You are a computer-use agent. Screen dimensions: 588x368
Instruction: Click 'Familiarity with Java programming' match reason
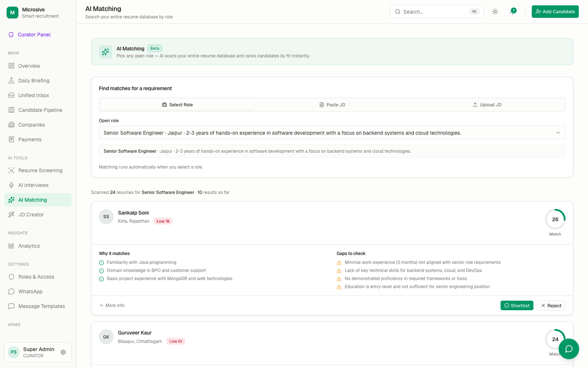tap(141, 262)
